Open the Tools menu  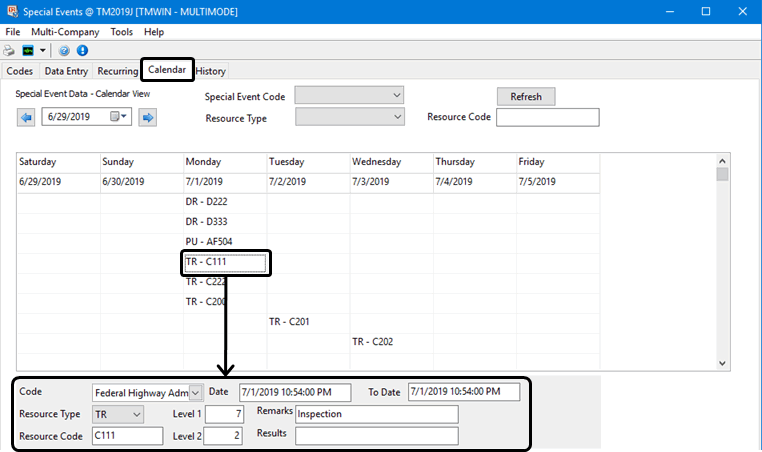click(121, 32)
